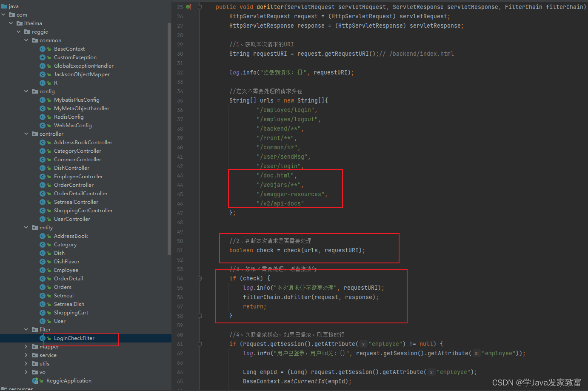Click the folder icon of common package

point(35,40)
